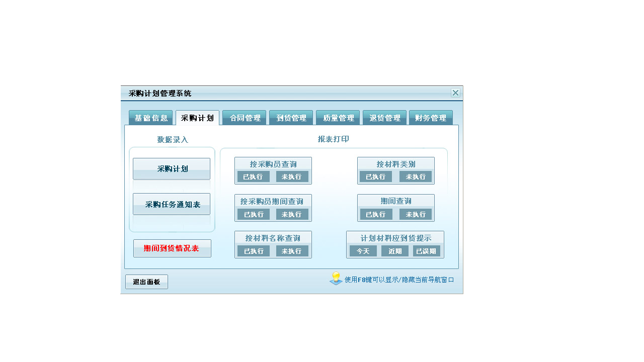Click 退出面板 to exit the panel
The image size is (644, 362).
pyautogui.click(x=146, y=282)
